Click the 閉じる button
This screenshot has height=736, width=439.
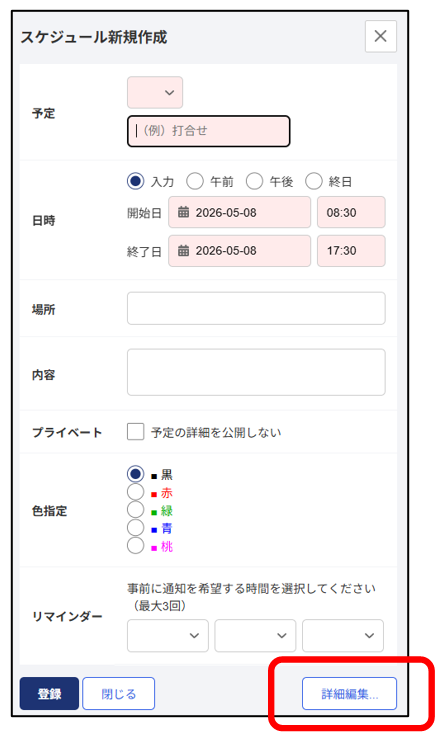(x=119, y=693)
